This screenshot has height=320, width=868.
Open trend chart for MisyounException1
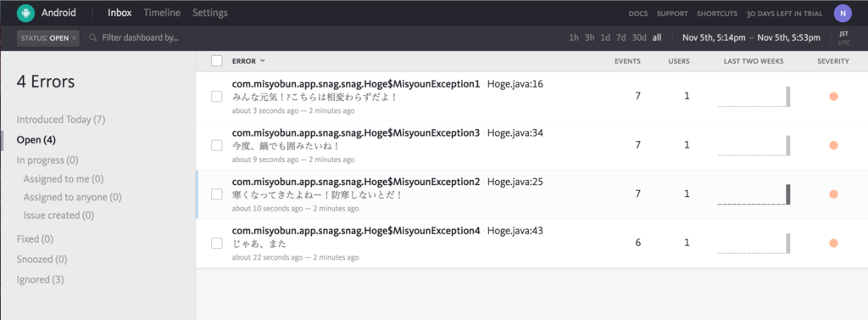754,97
